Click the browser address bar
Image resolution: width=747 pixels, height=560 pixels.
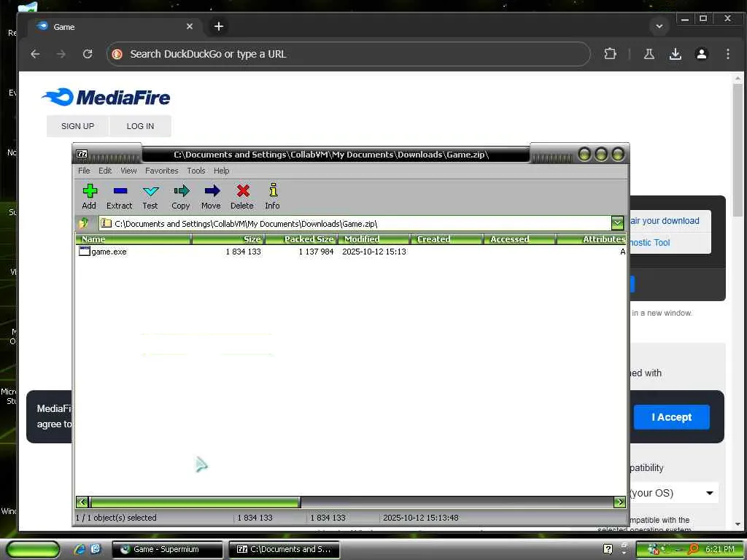click(x=348, y=54)
